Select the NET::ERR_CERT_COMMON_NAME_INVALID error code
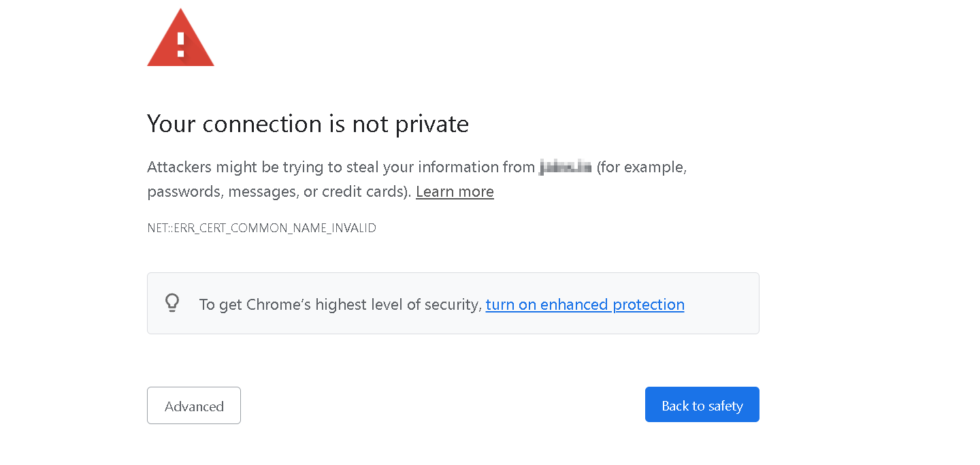This screenshot has width=980, height=465. 261,228
